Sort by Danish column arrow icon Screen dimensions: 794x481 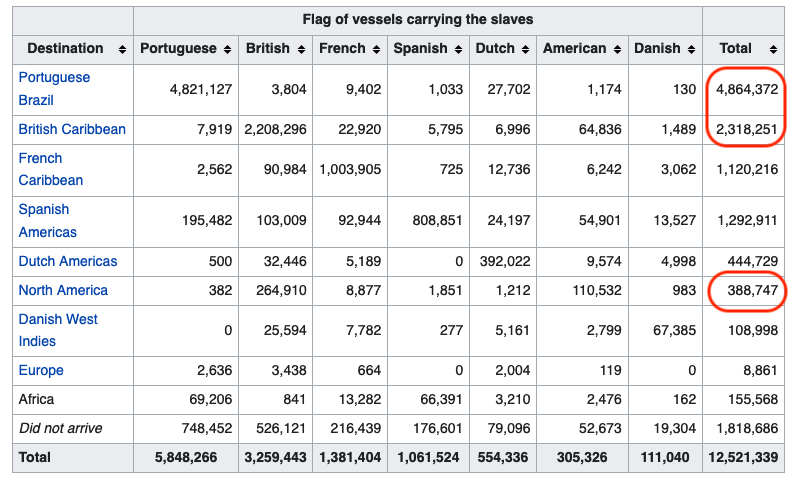coord(691,49)
